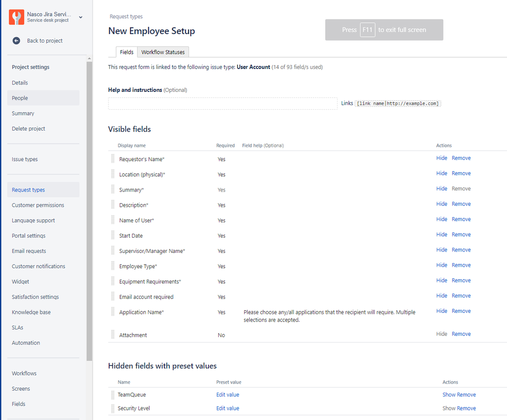The image size is (507, 420).
Task: Hide the Description field
Action: [441, 204]
